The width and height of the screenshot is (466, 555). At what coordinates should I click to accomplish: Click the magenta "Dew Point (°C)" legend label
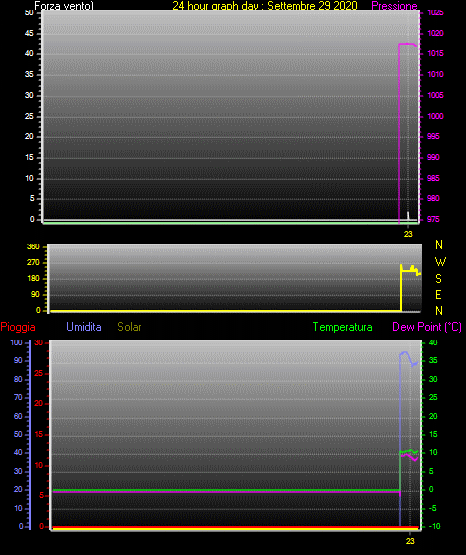pos(427,327)
